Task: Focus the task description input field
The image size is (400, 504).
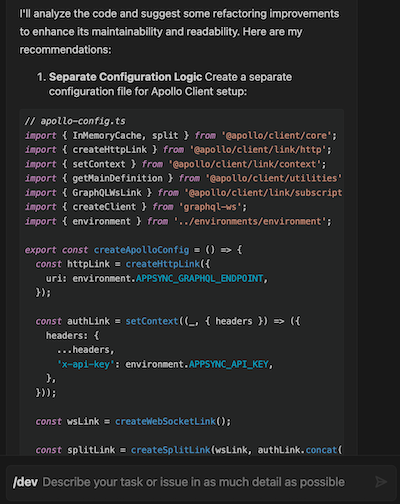Action: click(201, 482)
